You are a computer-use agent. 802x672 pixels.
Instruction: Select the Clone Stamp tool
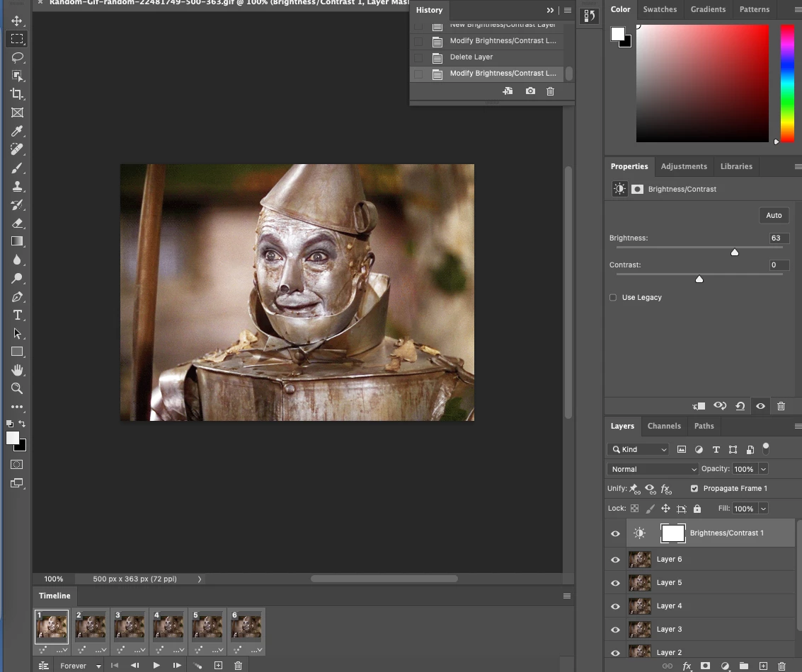(17, 186)
